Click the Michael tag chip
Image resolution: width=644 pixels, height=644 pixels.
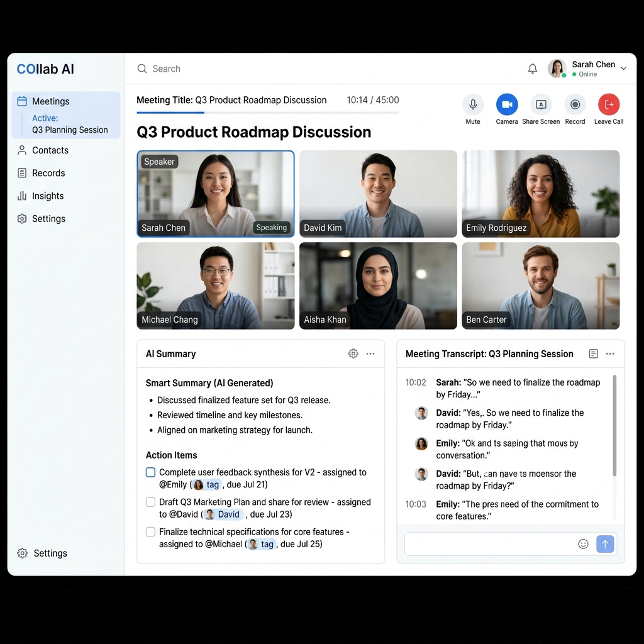(x=261, y=544)
